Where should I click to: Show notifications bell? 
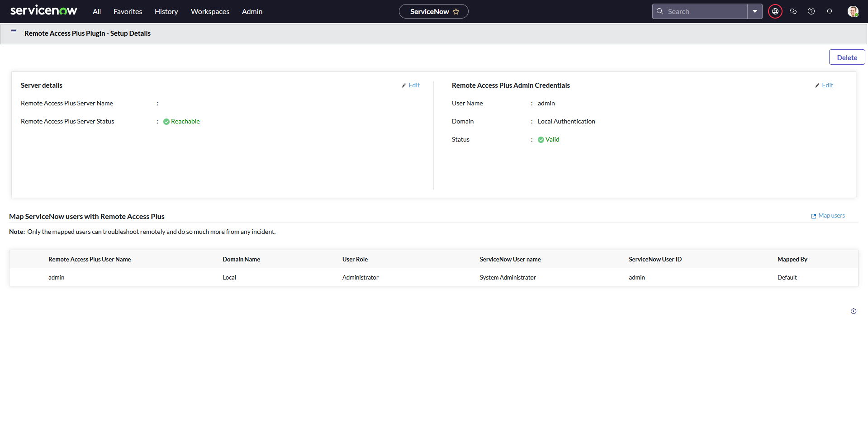pos(829,11)
